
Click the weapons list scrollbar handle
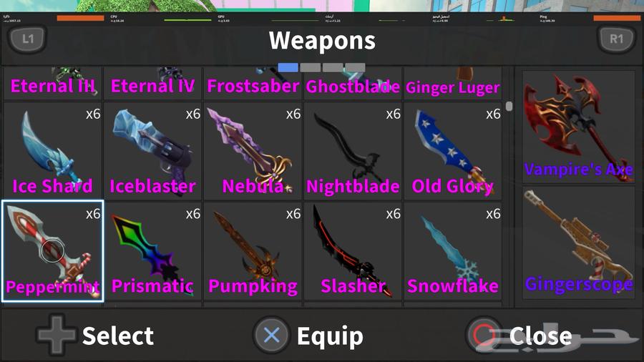(x=509, y=107)
